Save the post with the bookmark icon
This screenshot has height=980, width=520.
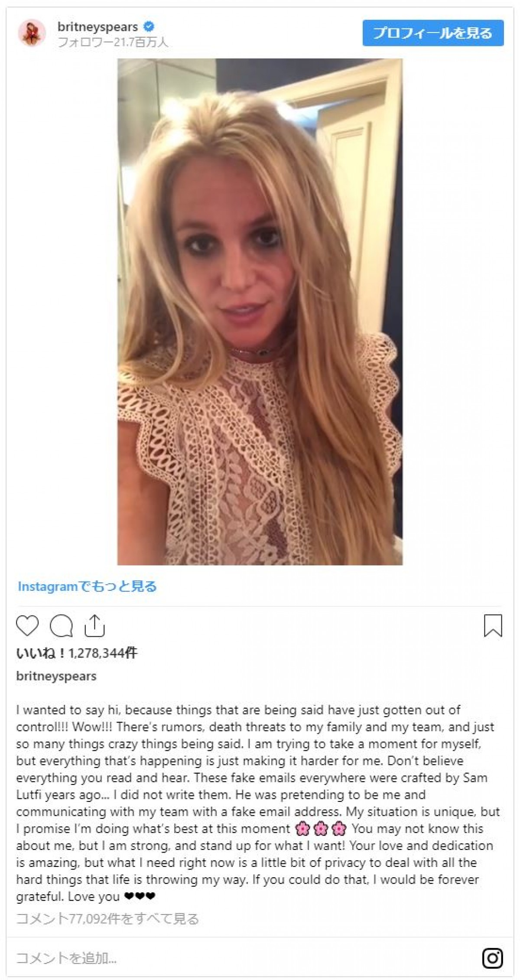[x=493, y=626]
